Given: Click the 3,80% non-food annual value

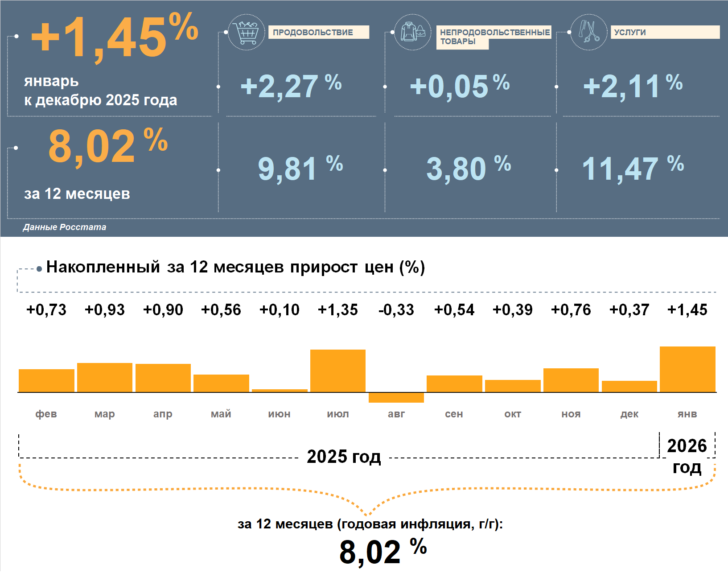Looking at the screenshot, I should [x=468, y=169].
